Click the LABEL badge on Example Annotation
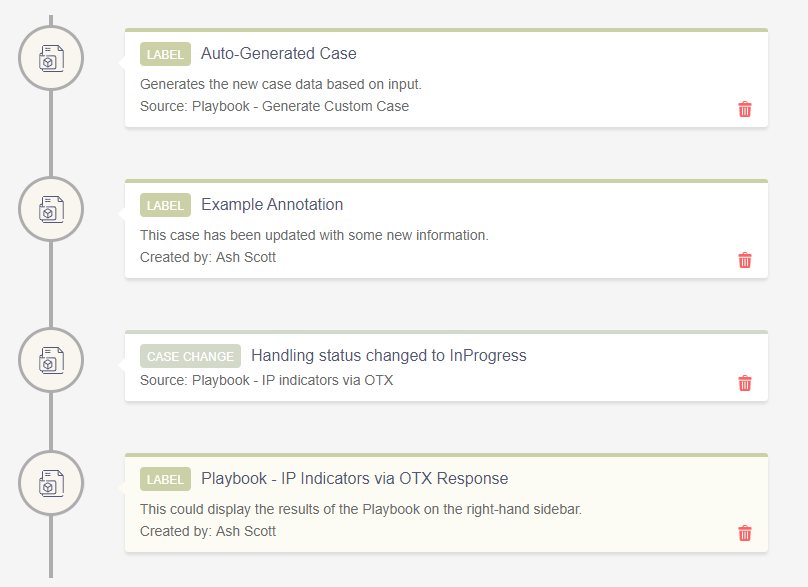The height and width of the screenshot is (587, 808). click(x=165, y=205)
